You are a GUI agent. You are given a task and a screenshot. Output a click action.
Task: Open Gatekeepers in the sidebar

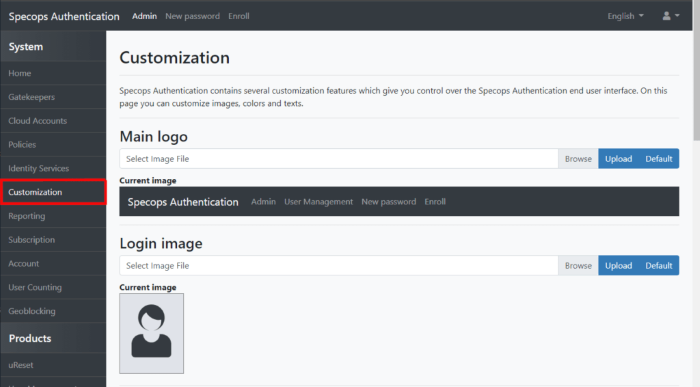coord(53,97)
